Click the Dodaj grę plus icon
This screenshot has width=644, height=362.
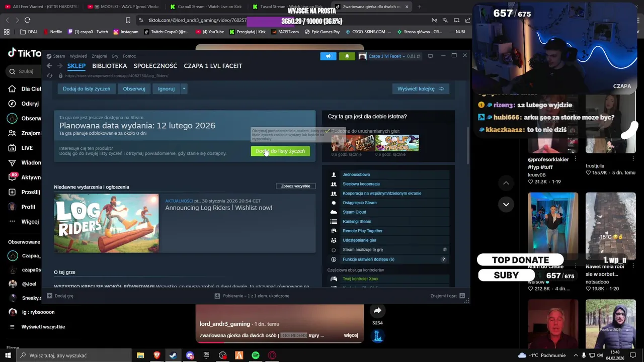pyautogui.click(x=49, y=296)
